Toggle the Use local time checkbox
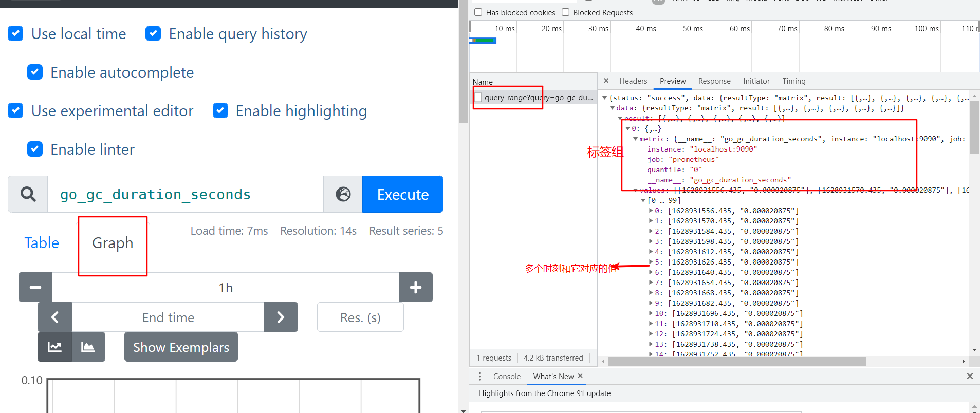The image size is (980, 413). 15,34
